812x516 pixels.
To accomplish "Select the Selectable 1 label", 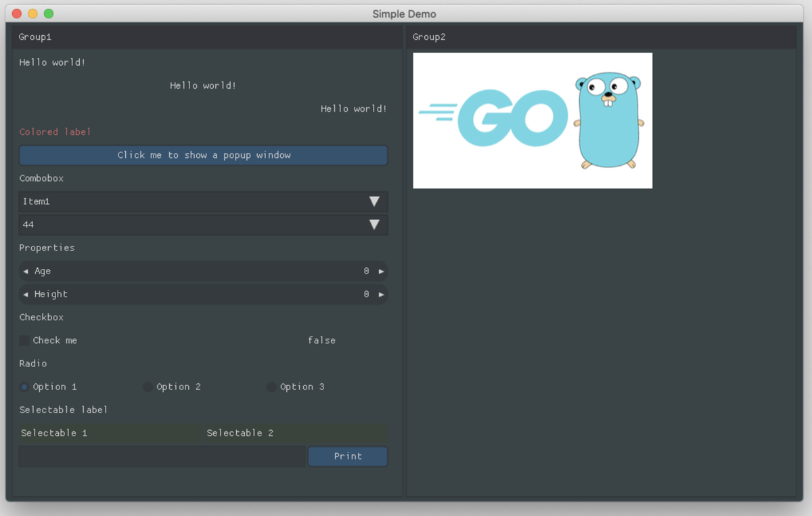I will coord(110,433).
